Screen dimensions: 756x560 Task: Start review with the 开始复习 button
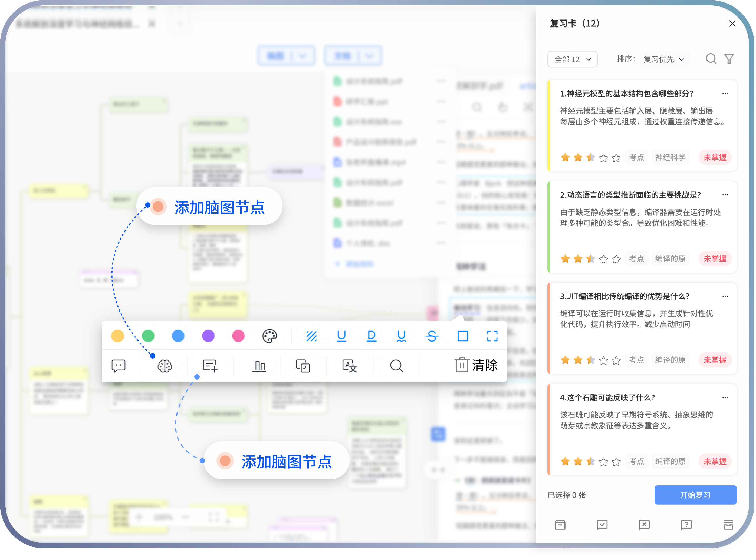click(x=695, y=495)
